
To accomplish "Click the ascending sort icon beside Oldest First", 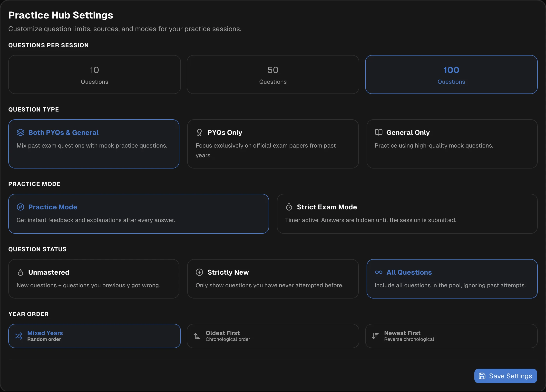I will pos(197,336).
